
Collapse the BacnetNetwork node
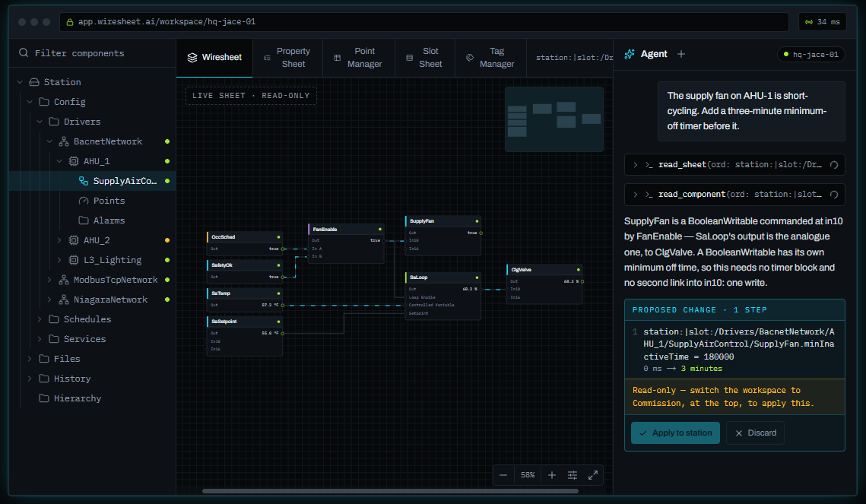(49, 141)
